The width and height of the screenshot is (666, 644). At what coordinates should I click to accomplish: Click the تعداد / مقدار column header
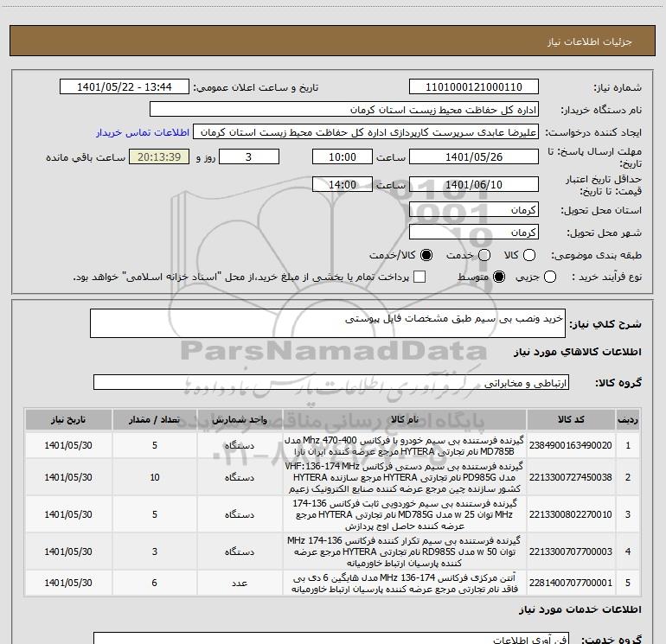[155, 419]
